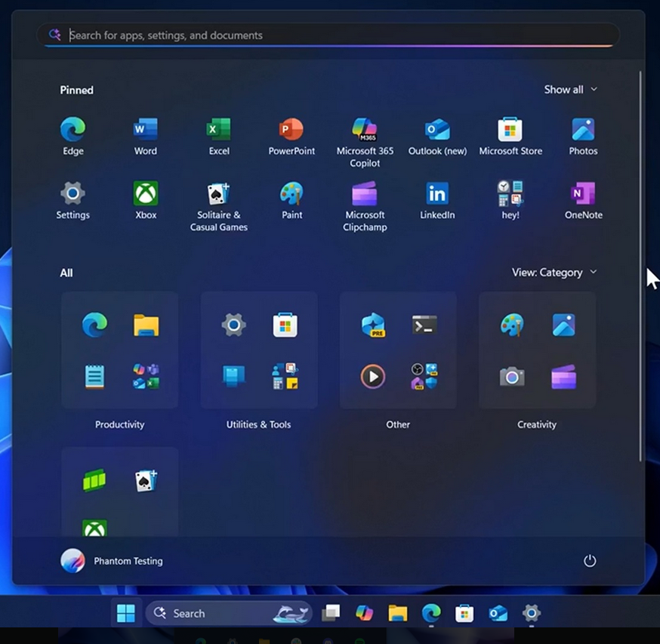Open Solitaire & Casual Games
This screenshot has height=644, width=660.
click(x=219, y=206)
